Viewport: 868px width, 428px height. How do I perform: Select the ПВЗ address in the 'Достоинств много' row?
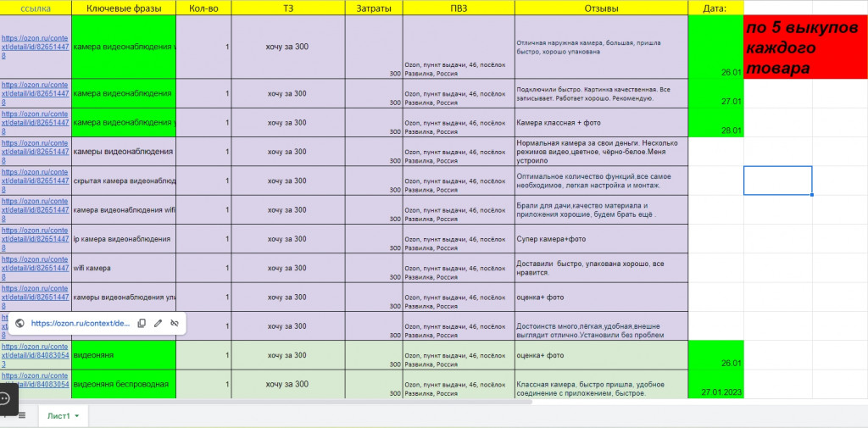click(x=459, y=326)
